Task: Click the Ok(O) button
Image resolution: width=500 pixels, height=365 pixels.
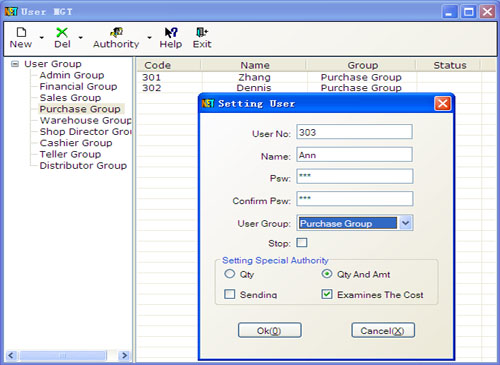Action: (x=270, y=330)
